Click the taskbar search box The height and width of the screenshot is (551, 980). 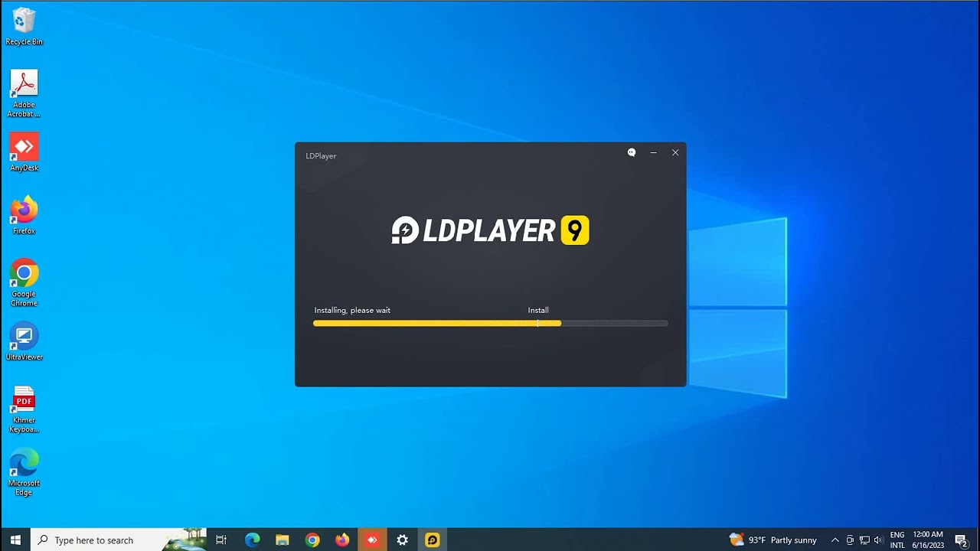[120, 540]
